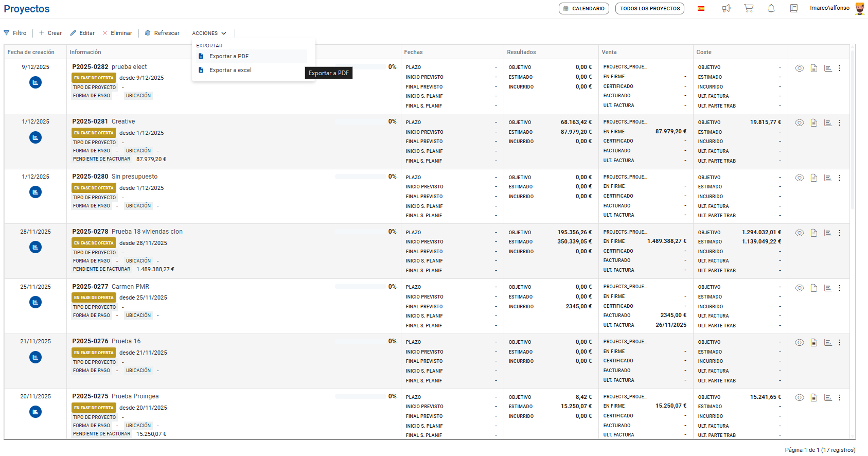Open the notifications bell
Viewport: 868px width, 456px height.
tap(771, 8)
